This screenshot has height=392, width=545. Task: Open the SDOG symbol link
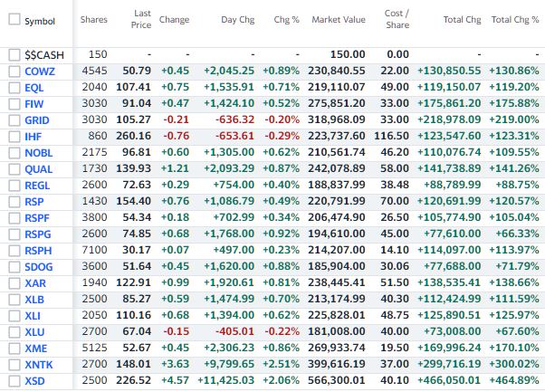point(39,266)
